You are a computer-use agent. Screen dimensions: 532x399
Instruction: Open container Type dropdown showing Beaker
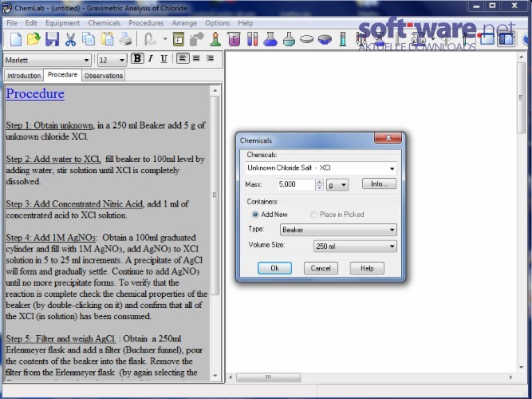[x=338, y=230]
